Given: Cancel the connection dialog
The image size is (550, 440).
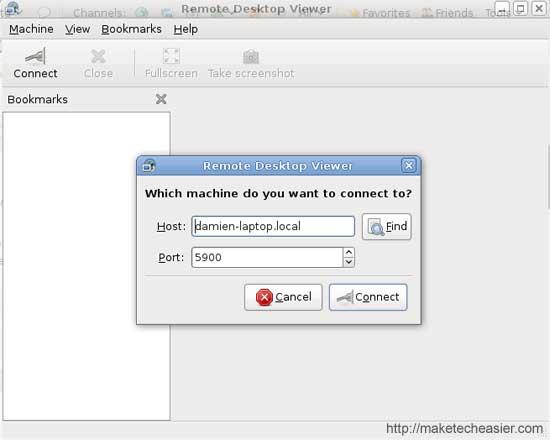Looking at the screenshot, I should point(283,297).
